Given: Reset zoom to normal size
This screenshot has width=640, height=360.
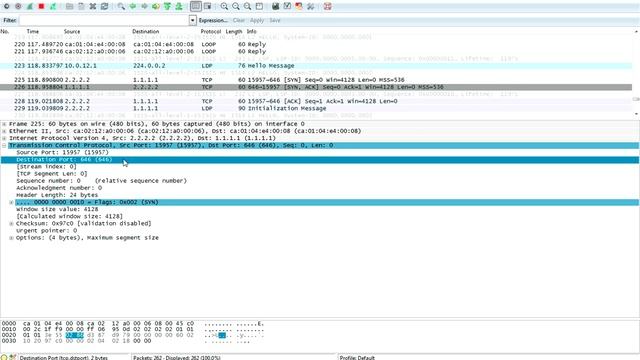Looking at the screenshot, I should pos(247,7).
